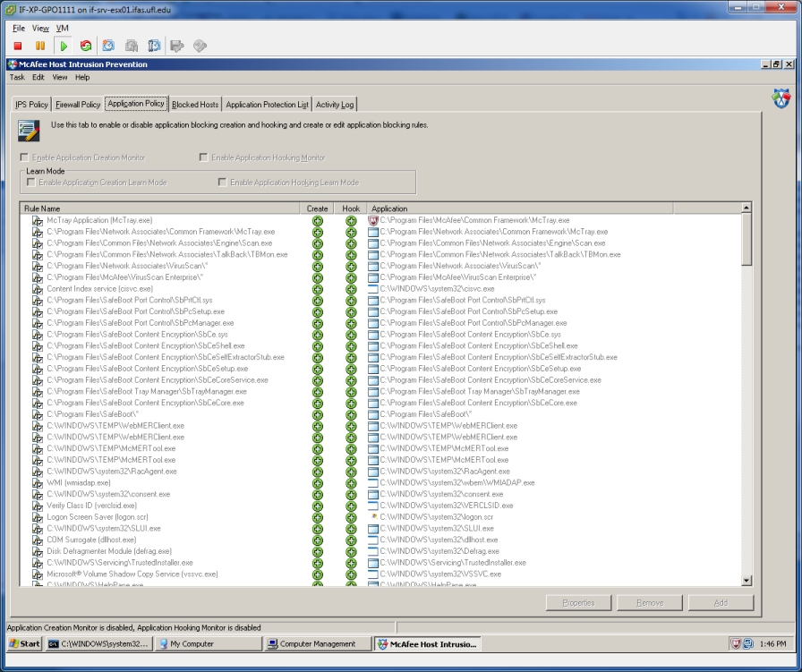Click the McAfee shield tray icon
Screen dimensions: 802x672
(736, 644)
